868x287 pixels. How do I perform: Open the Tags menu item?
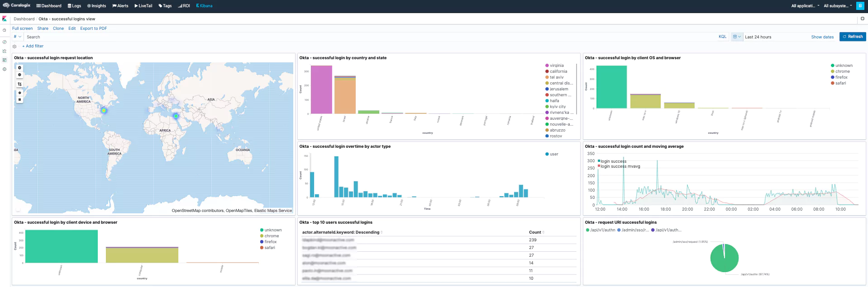165,6
